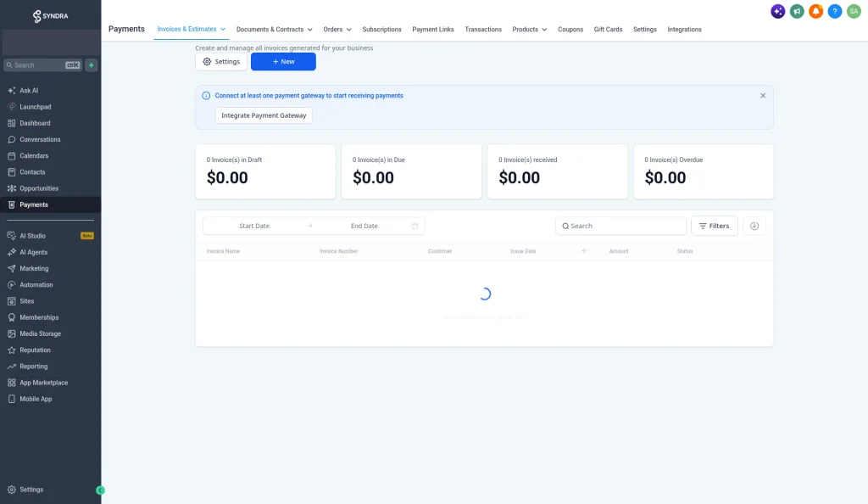Click payment gateway connect message link
The width and height of the screenshot is (868, 504).
[309, 96]
